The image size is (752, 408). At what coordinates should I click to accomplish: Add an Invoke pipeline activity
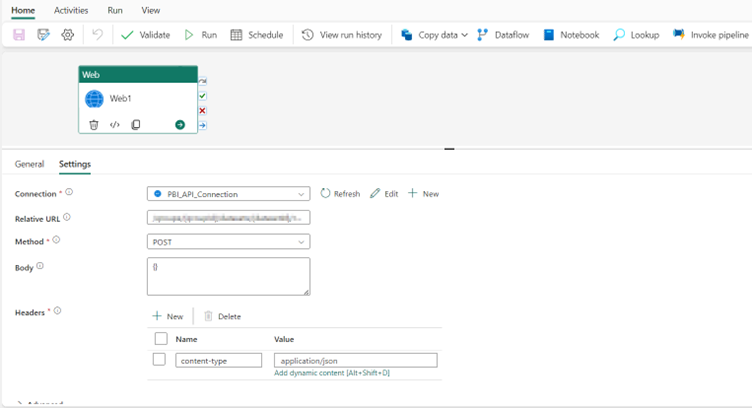[x=710, y=35]
